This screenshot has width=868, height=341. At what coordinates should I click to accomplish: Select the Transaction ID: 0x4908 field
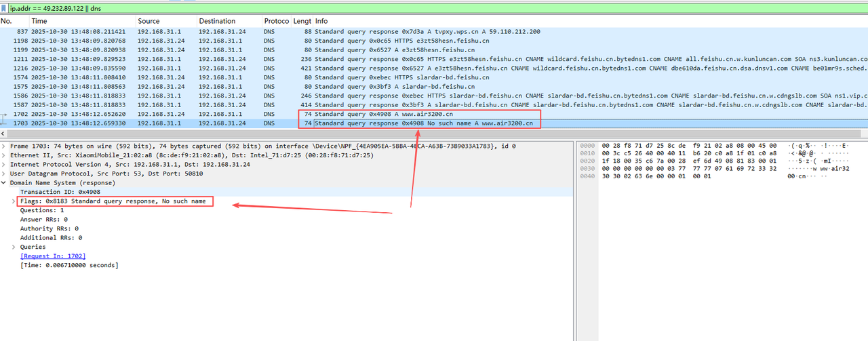pos(60,192)
